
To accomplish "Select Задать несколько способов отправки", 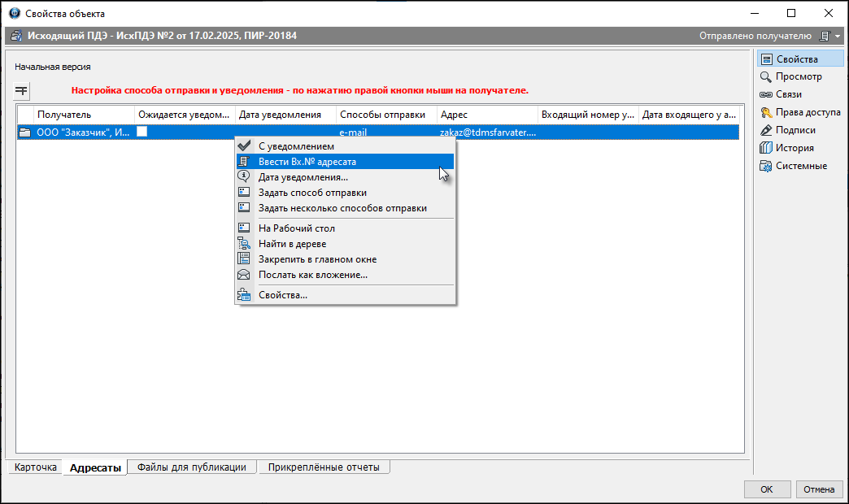I will point(346,208).
